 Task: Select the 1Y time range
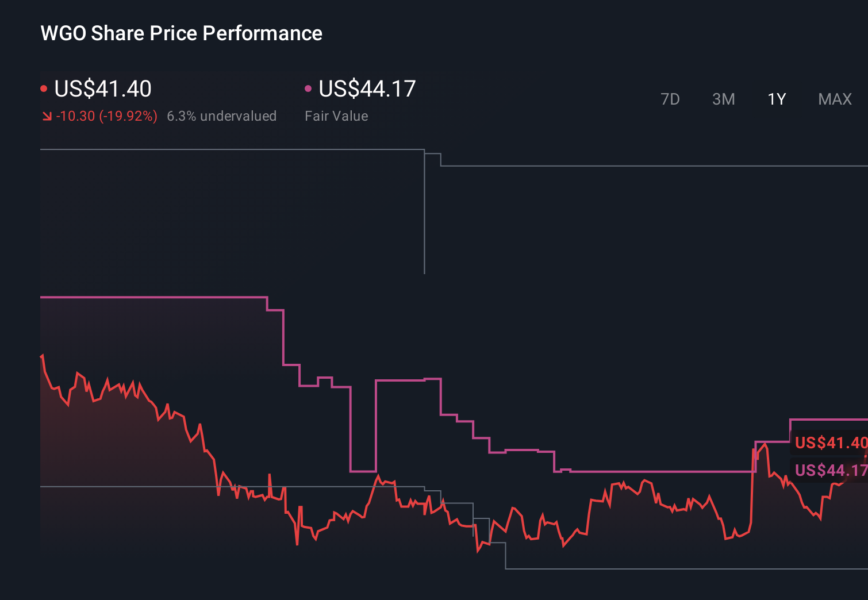(776, 99)
